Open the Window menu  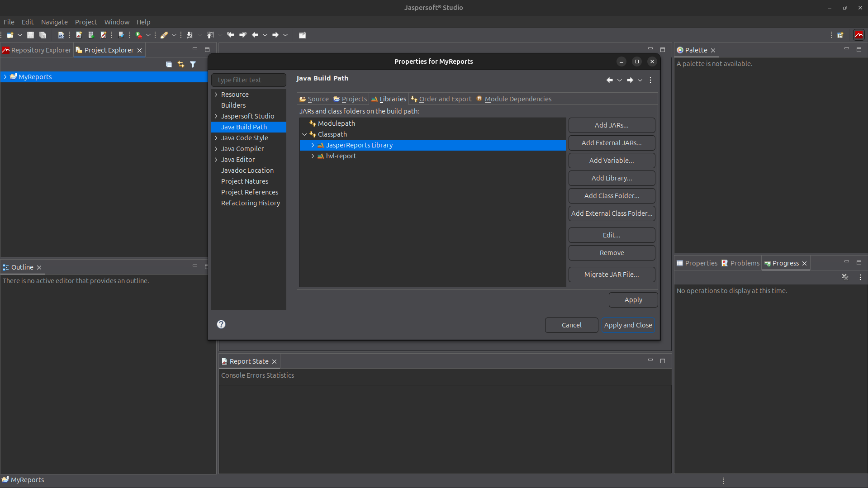tap(117, 22)
